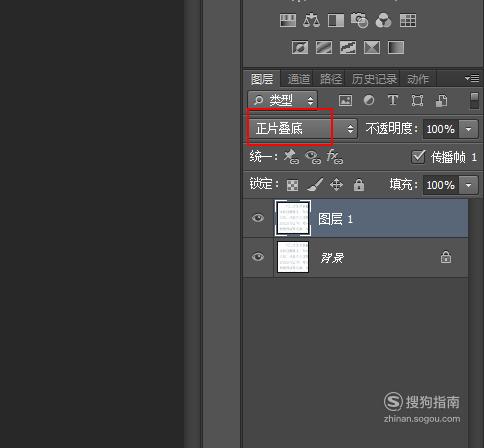Toggle unify layer visibility
484x448 pixels.
313,157
